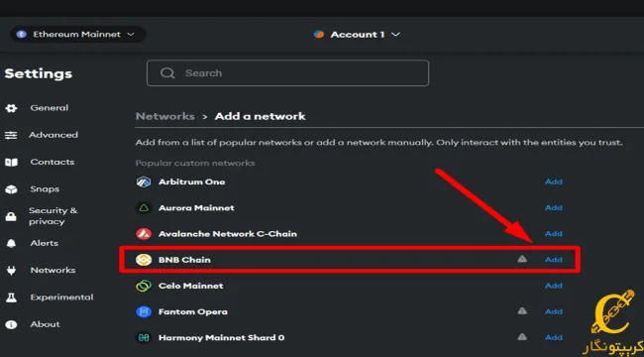Screen dimensions: 644x357
Task: Click Harmony Mainnet warning triangle icon
Action: coord(522,337)
